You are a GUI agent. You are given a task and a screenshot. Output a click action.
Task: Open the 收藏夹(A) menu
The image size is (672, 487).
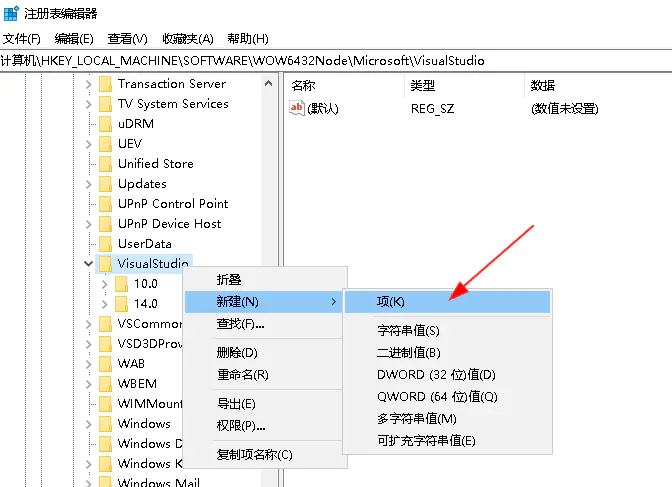click(188, 39)
